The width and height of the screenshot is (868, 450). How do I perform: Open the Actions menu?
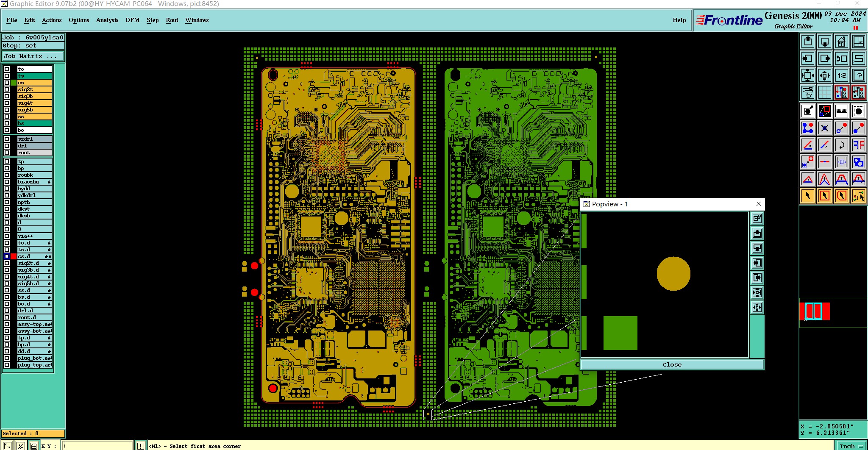click(52, 20)
